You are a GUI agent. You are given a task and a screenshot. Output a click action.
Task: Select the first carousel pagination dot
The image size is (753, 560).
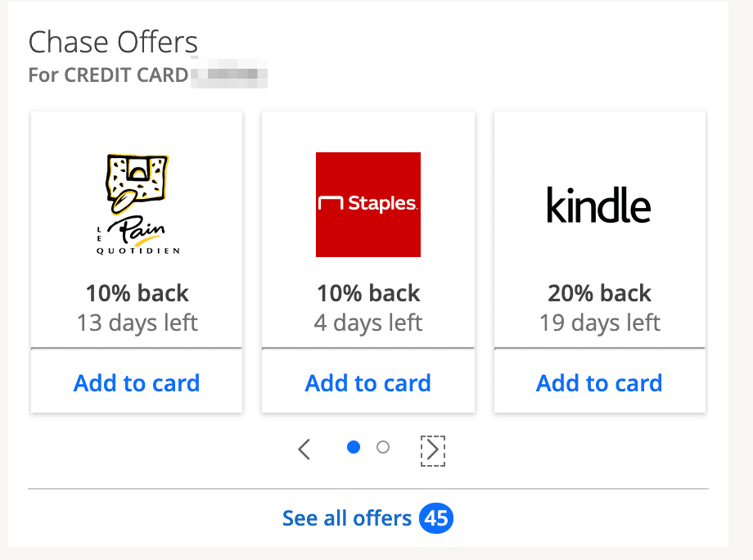353,448
